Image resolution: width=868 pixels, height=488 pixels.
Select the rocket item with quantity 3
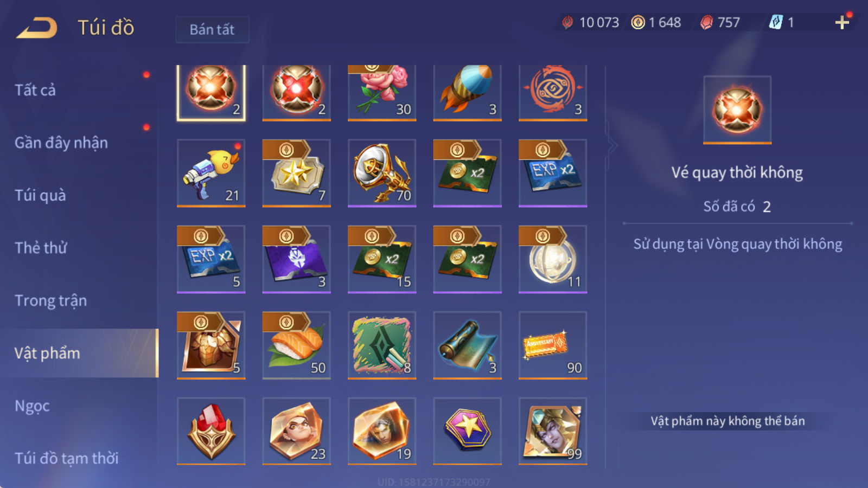[467, 92]
